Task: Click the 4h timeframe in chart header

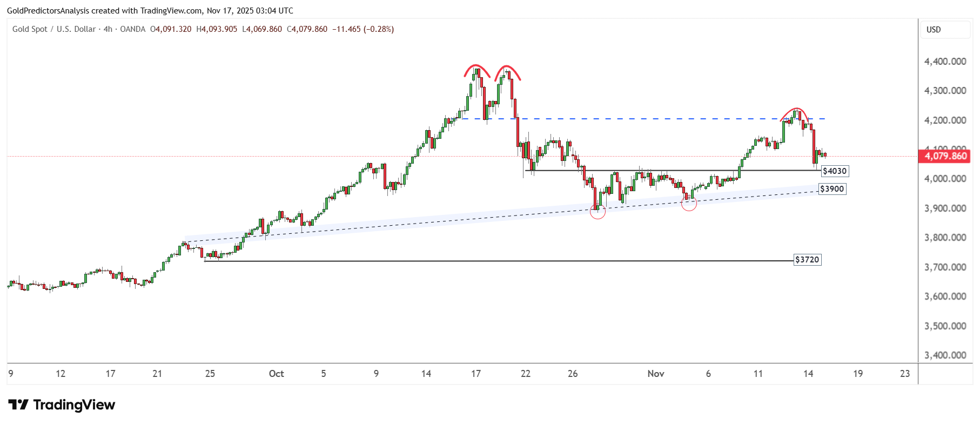Action: click(108, 29)
